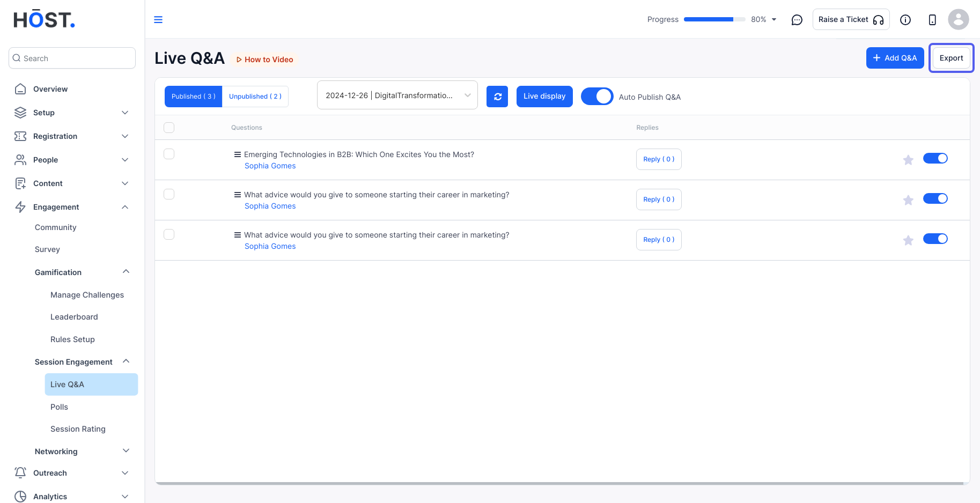This screenshot has height=503, width=980.
Task: Click the refresh Q&A icon button
Action: [497, 97]
